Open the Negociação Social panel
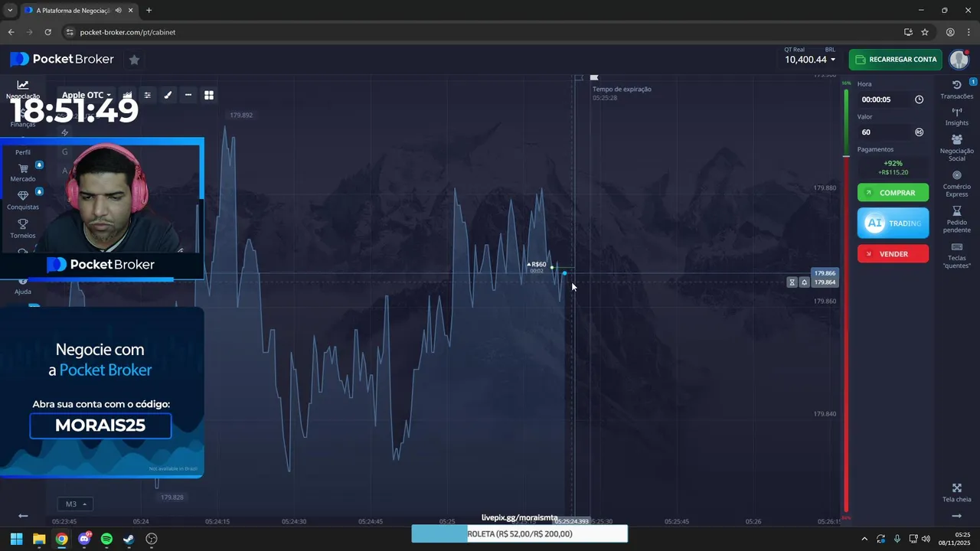Viewport: 980px width, 551px height. [x=956, y=148]
